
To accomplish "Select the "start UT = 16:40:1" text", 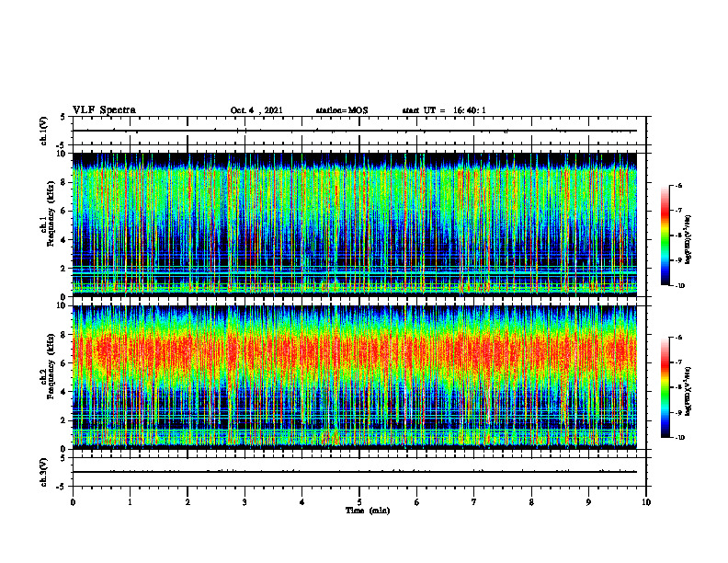I will click(x=444, y=110).
